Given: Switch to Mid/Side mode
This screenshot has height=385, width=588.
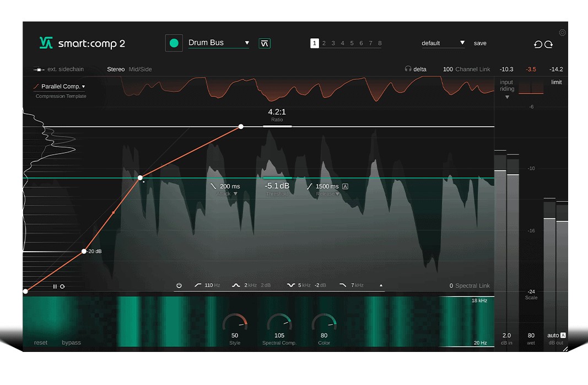Looking at the screenshot, I should coord(141,69).
